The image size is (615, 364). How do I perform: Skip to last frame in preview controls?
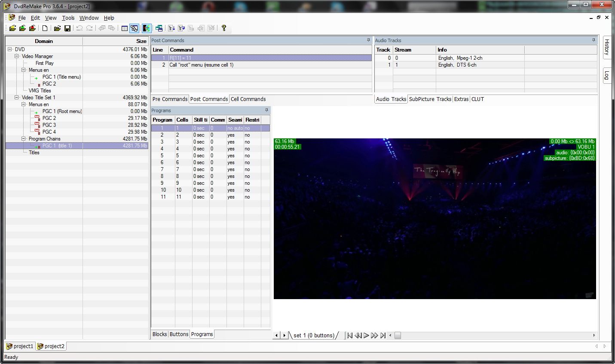click(x=383, y=335)
